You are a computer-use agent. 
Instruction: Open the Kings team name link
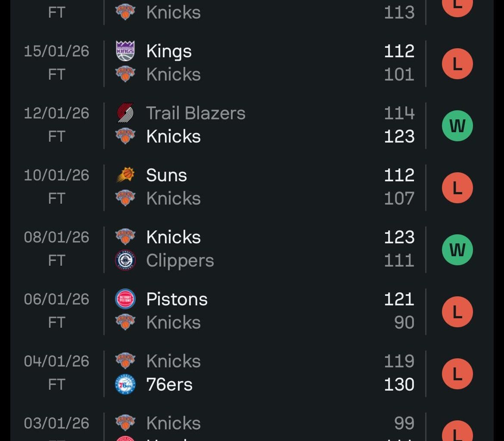tap(169, 51)
